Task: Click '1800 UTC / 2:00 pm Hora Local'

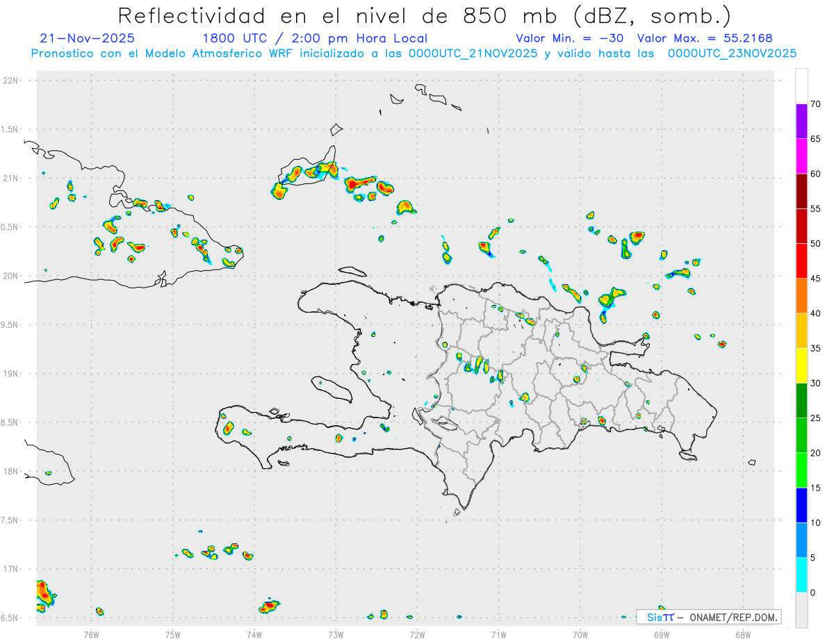Action: (315, 38)
